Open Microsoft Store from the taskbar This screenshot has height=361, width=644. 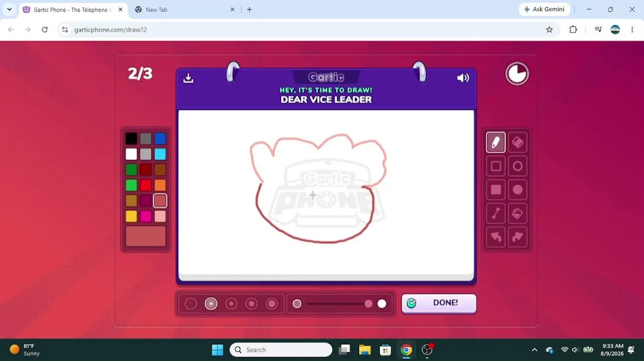(x=385, y=349)
